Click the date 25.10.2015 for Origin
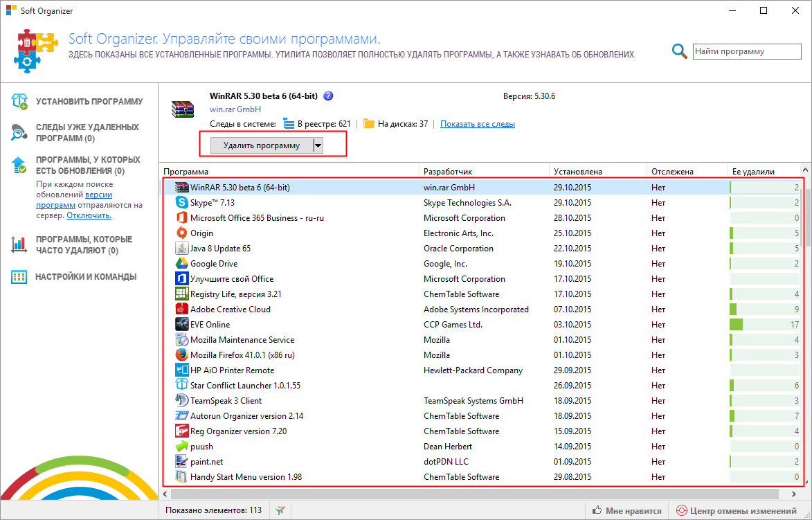The image size is (812, 520). click(572, 233)
